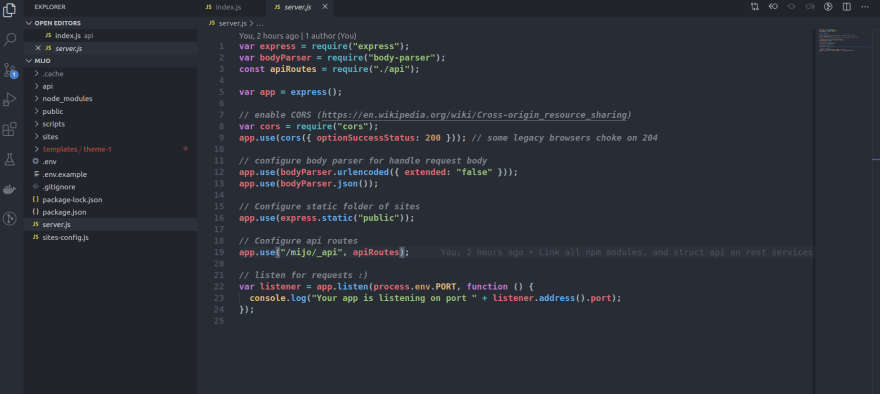Close server.js in Open Editors list
880x394 pixels.
[38, 48]
